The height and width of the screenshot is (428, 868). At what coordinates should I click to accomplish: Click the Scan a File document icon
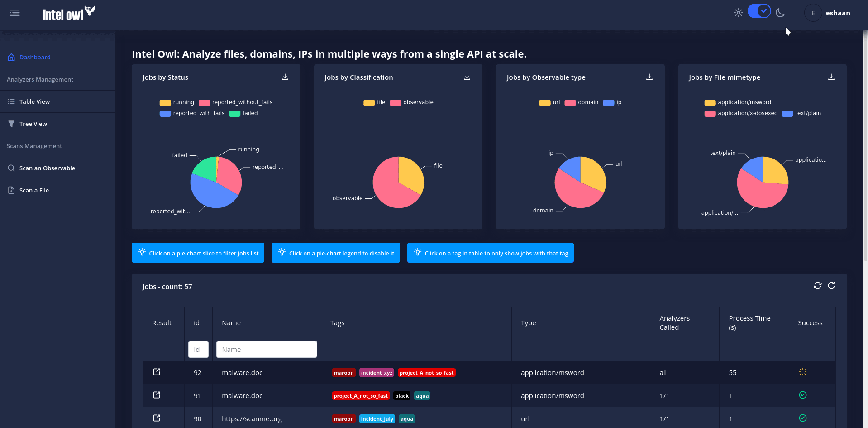(11, 190)
